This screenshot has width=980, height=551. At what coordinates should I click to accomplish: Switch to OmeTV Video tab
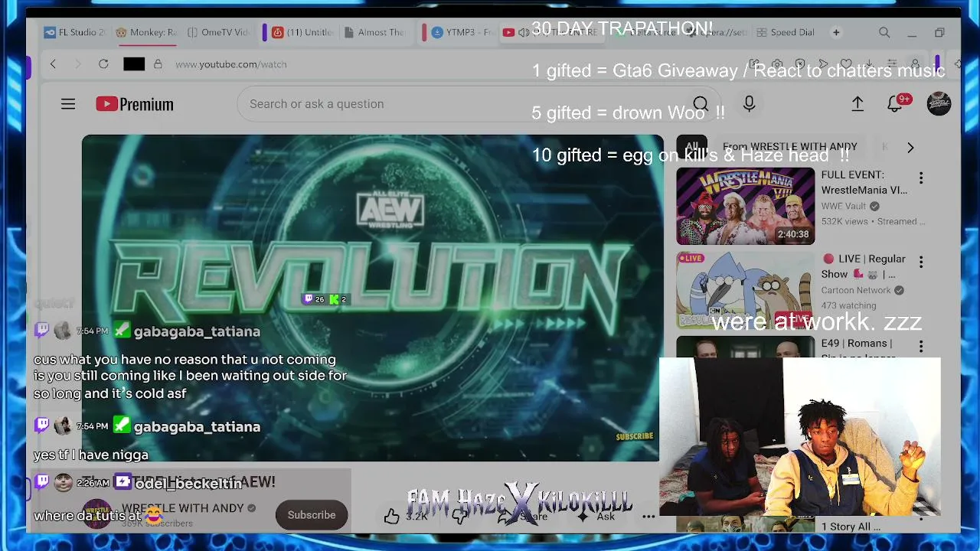click(218, 32)
